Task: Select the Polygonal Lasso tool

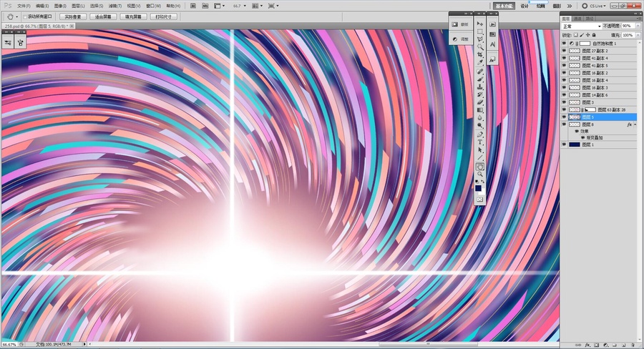Action: [x=479, y=39]
